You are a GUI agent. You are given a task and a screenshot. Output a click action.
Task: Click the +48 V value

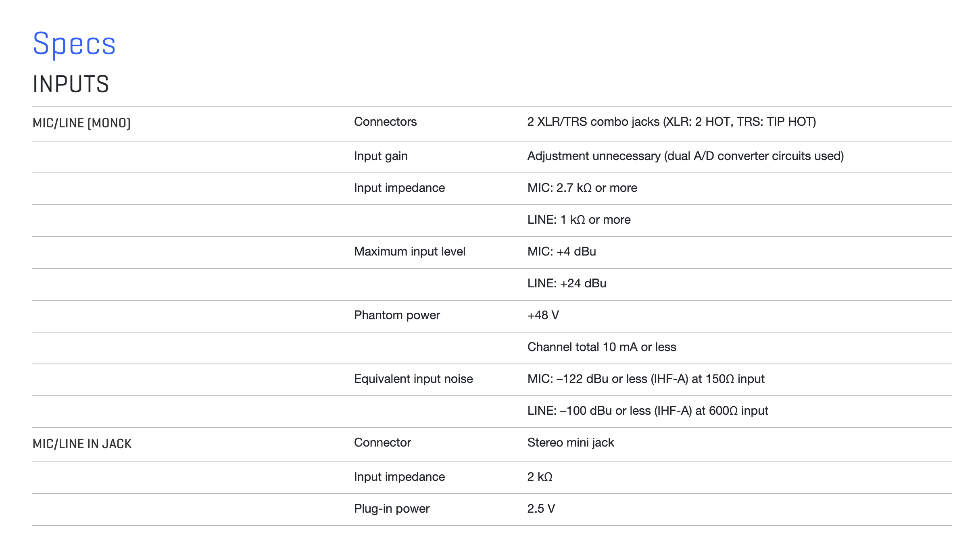pos(543,315)
